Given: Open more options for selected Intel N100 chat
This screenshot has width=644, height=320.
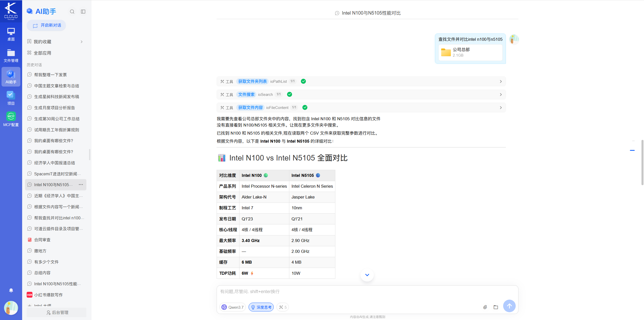Looking at the screenshot, I should pyautogui.click(x=81, y=185).
